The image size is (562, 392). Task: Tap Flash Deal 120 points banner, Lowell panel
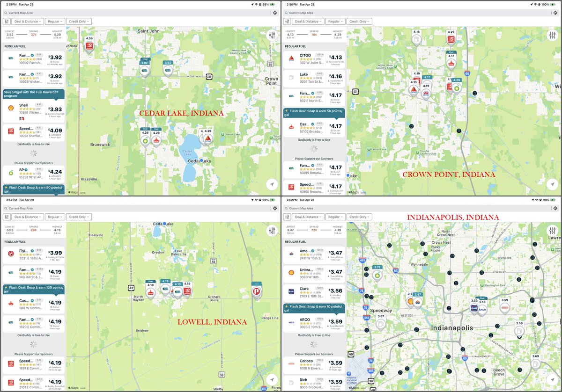(33, 289)
